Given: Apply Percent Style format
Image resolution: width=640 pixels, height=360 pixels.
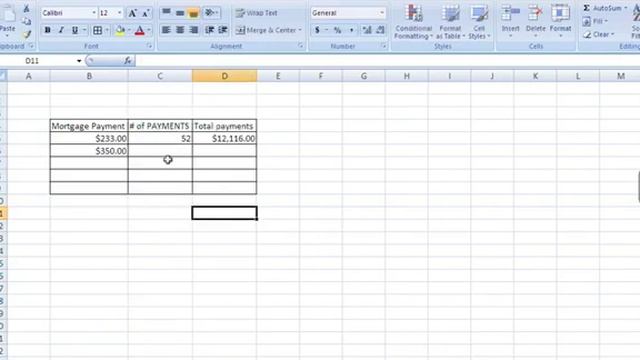Looking at the screenshot, I should tap(338, 30).
